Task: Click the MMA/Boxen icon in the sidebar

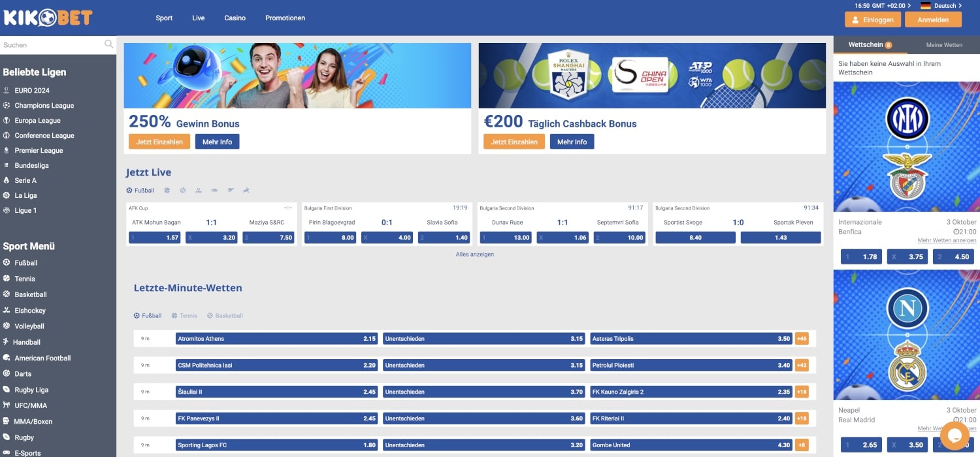Action: coord(7,421)
